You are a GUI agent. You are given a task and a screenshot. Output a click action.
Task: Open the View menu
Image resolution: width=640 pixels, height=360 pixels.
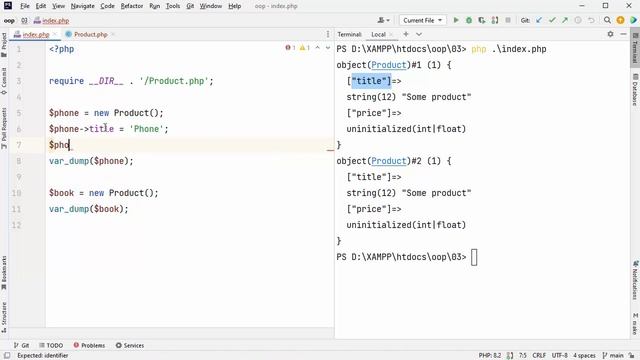[x=58, y=6]
